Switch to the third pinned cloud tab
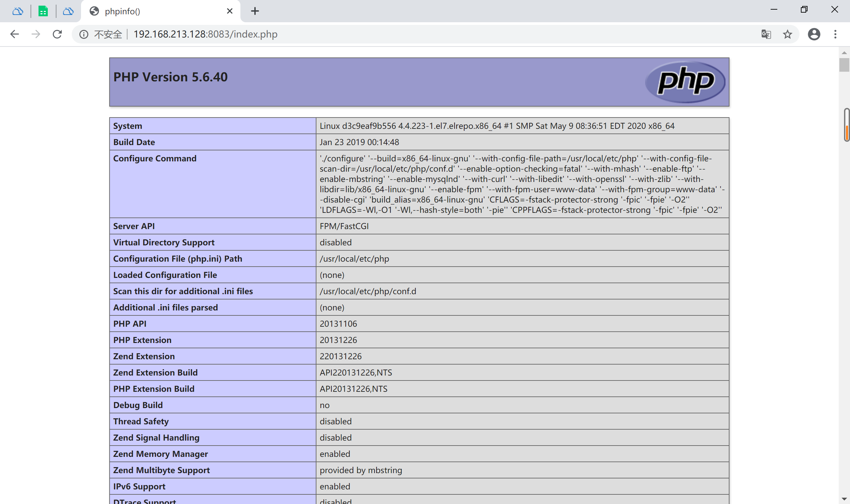This screenshot has width=850, height=504. coord(68,11)
